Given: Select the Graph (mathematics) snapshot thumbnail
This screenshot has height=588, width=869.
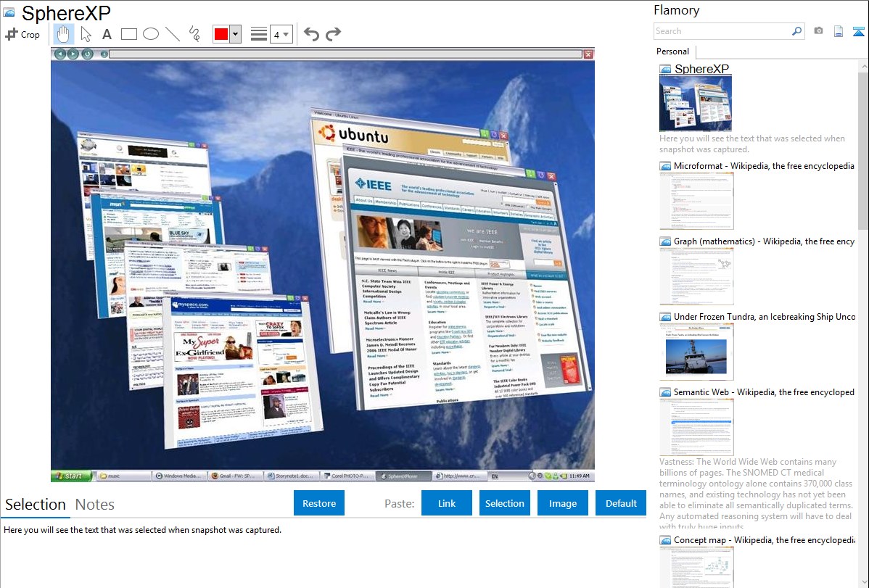Looking at the screenshot, I should coord(696,276).
